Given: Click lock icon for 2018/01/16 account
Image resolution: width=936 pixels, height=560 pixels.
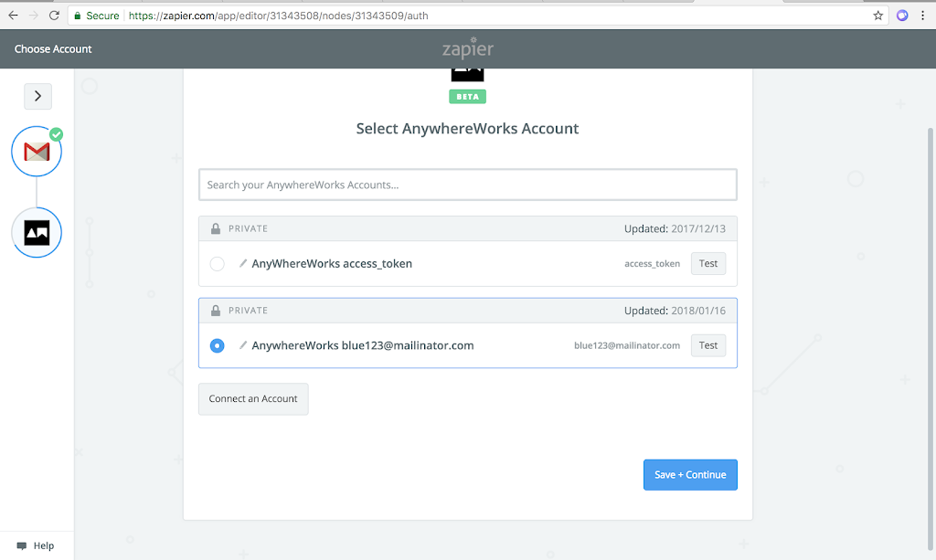Looking at the screenshot, I should (216, 311).
